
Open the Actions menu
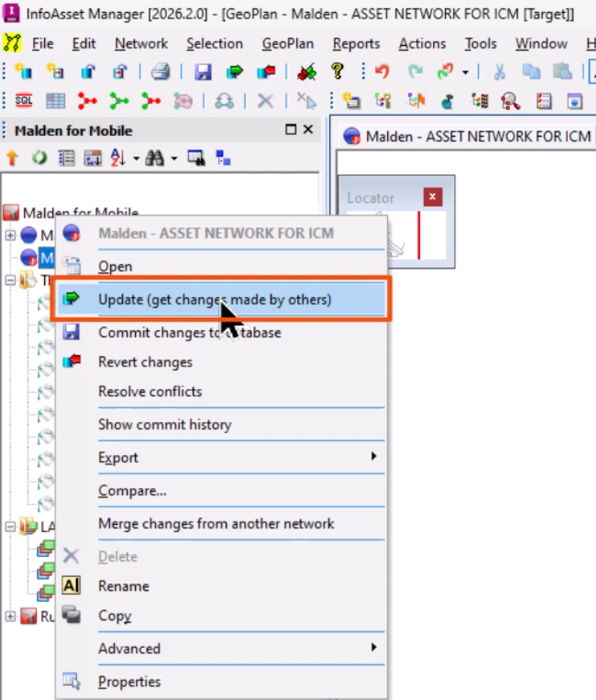point(422,43)
